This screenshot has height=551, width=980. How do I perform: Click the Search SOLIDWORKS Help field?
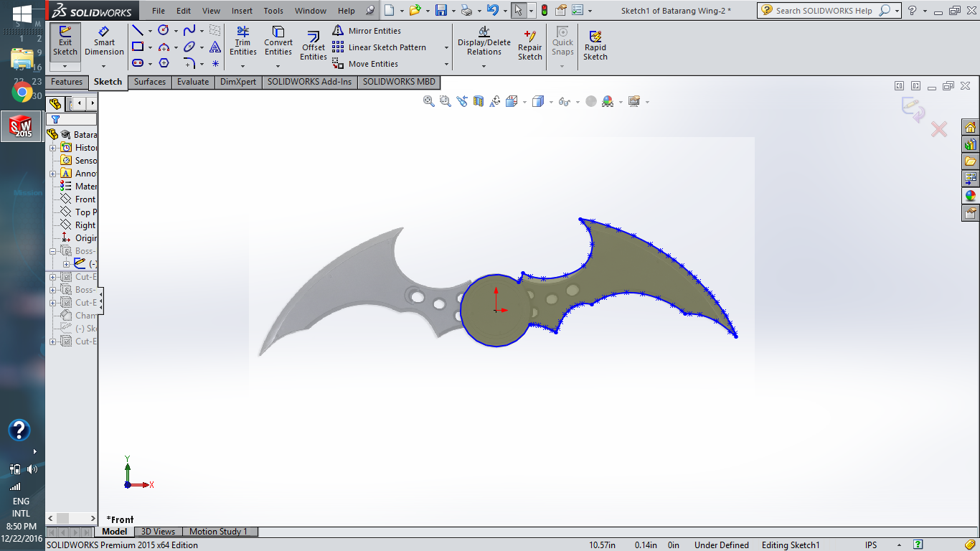[x=825, y=11]
